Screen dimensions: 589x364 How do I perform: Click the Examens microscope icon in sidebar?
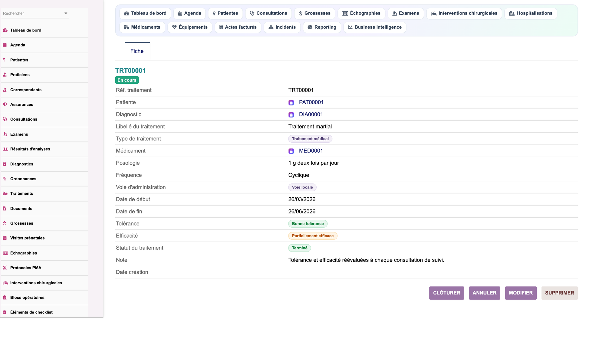(x=5, y=134)
